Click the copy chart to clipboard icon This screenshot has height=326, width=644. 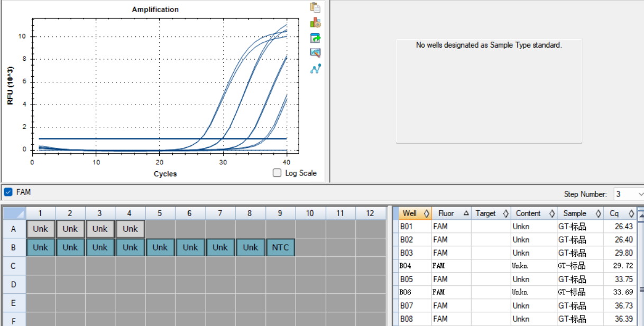[x=316, y=7]
